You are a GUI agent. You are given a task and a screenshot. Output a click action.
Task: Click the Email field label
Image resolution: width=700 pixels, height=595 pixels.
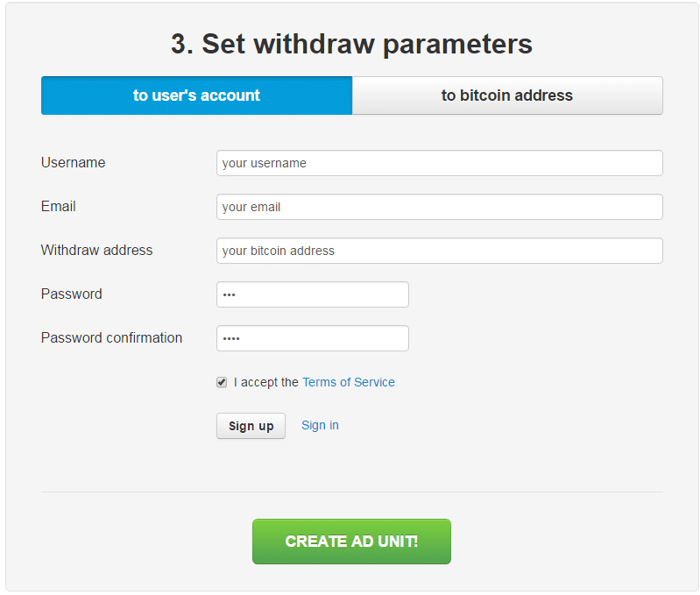59,207
